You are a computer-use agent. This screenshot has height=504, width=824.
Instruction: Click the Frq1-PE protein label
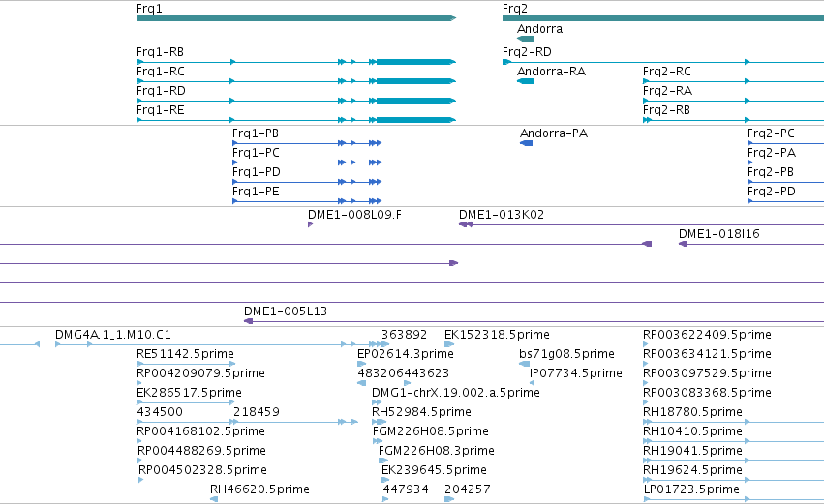click(x=256, y=192)
